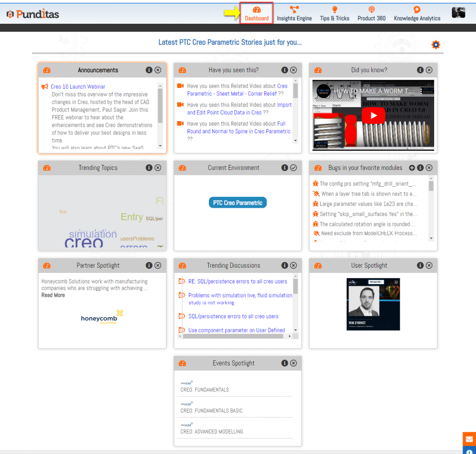Screen dimensions: 476x454
Task: Click the Punditas logo
Action: click(33, 14)
